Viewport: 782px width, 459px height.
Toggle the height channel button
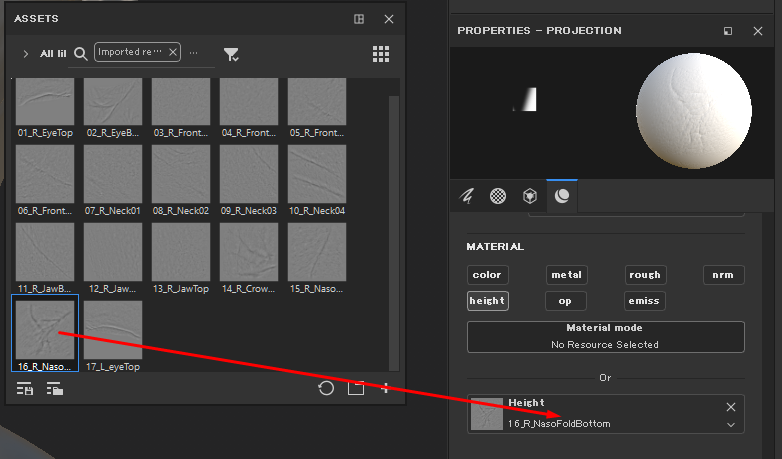tap(487, 301)
